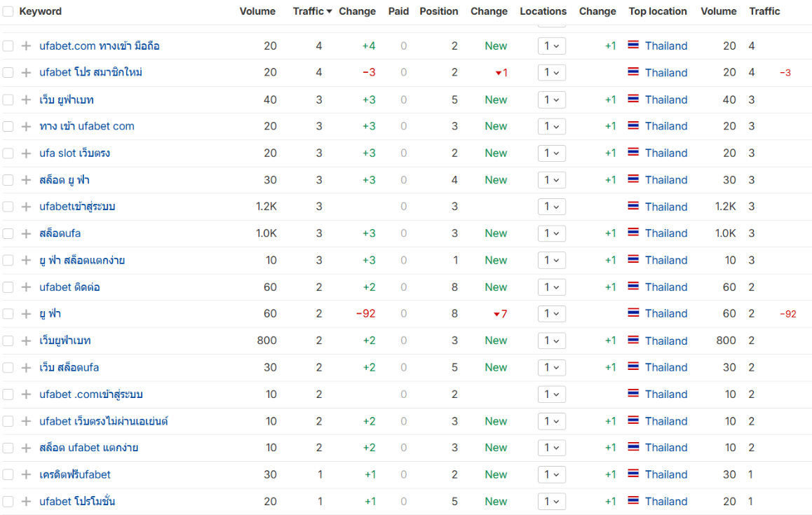Expand Locations dropdown in ทาง เข้า ufabet com row
Screen dimensions: 812x515
click(552, 126)
